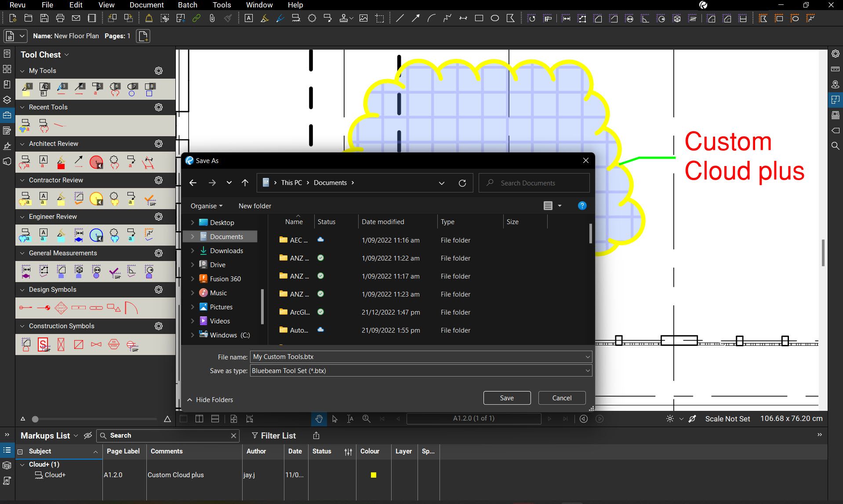This screenshot has width=843, height=504.
Task: Open the Save as type dropdown
Action: (421, 371)
